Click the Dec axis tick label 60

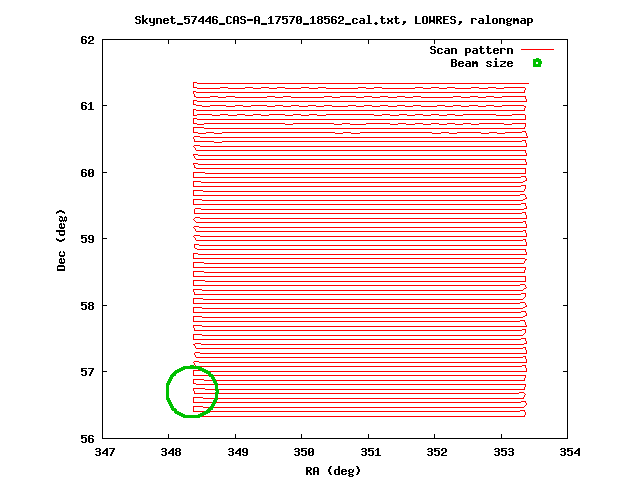coord(87,173)
